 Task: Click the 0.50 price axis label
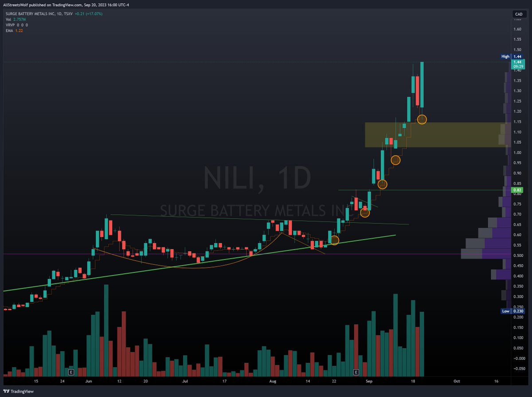click(x=517, y=255)
